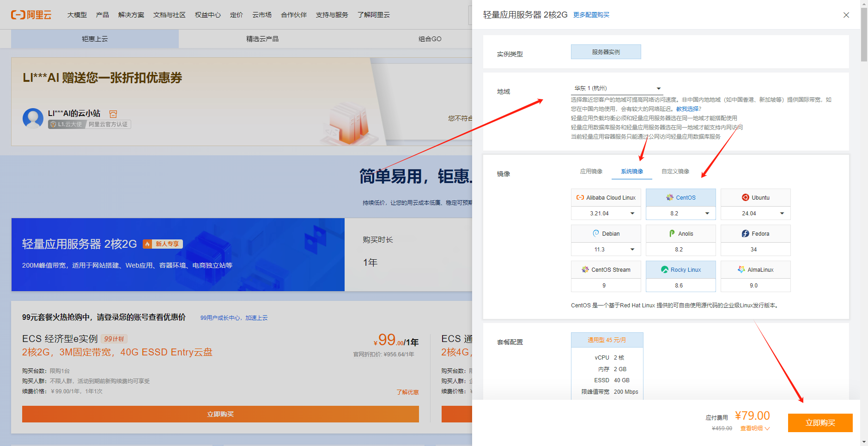Click the user avatar of LI***AI
868x446 pixels.
(33, 118)
